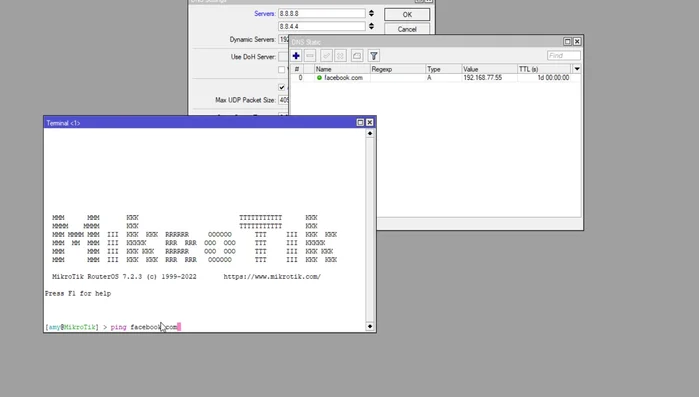Disable selected entry with X icon
Image resolution: width=699 pixels, height=397 pixels.
tap(341, 56)
